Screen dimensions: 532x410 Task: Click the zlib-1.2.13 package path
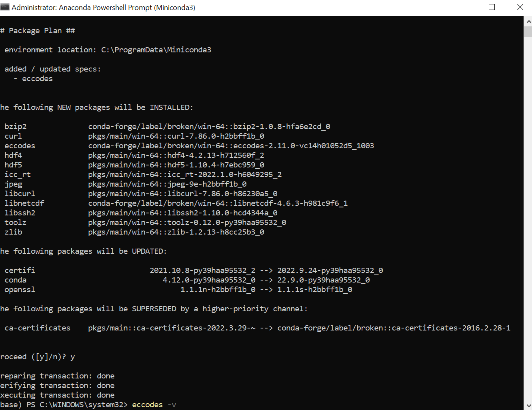tap(176, 232)
